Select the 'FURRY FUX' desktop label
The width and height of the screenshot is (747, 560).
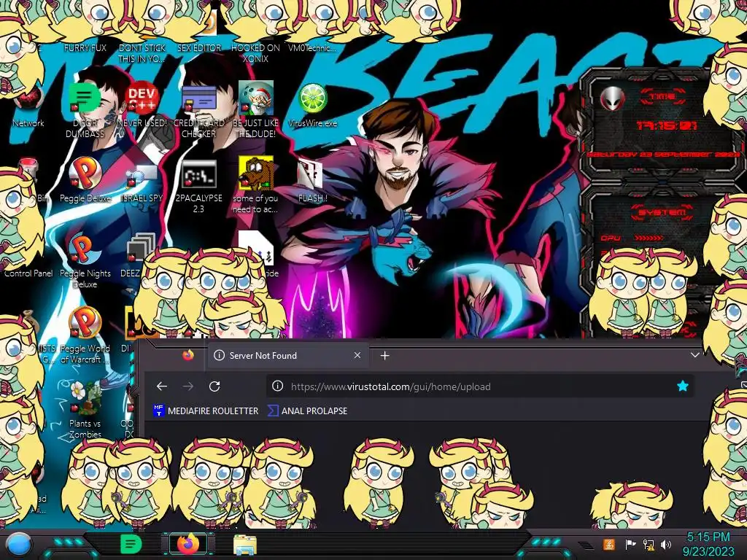tap(85, 47)
